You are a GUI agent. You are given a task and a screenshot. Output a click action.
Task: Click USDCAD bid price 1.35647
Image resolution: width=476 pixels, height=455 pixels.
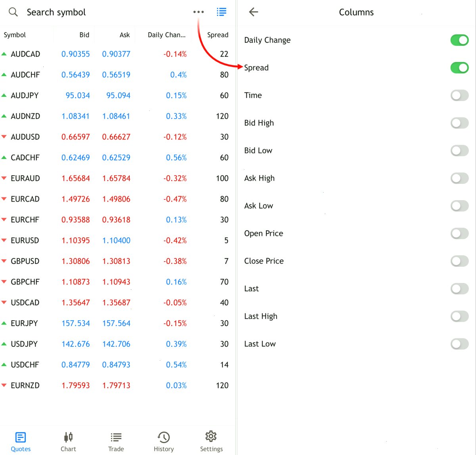coord(75,302)
